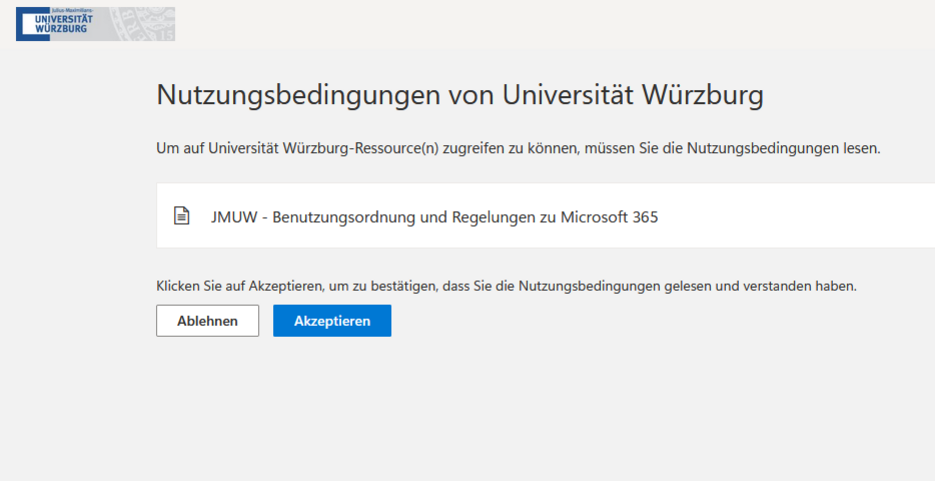Click empty white area right of document title

[800, 216]
